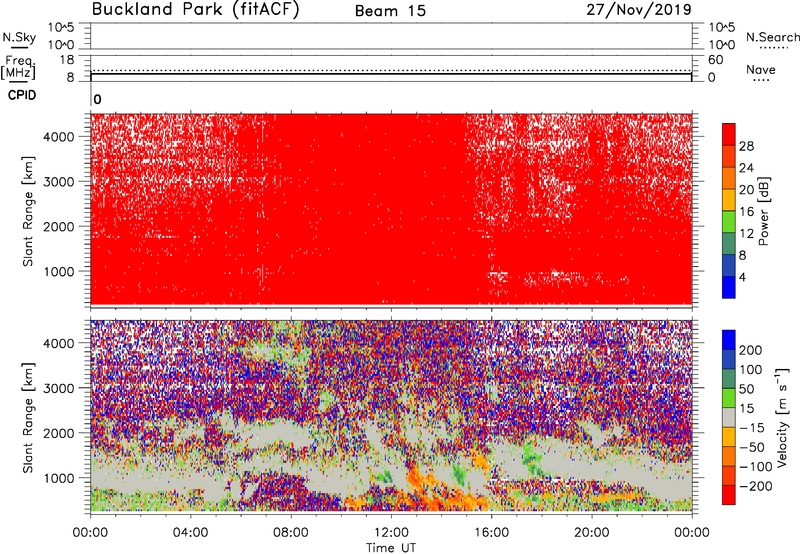Viewport: 800px width, 554px height.
Task: Click the 1000 tick on the velocity panel axis
Action: click(x=59, y=478)
